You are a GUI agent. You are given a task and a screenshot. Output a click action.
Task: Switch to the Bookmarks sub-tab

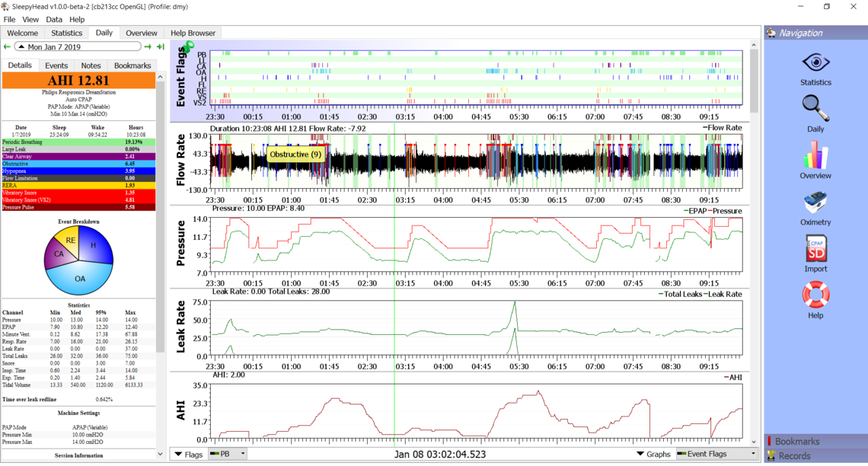click(132, 65)
